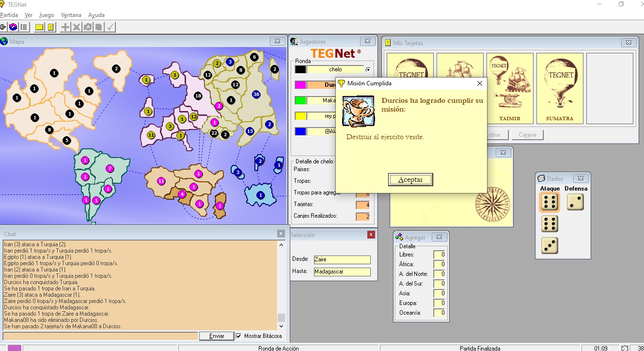Viewport: 644px width, 351px height.
Task: Open the Ver menu
Action: [x=29, y=15]
